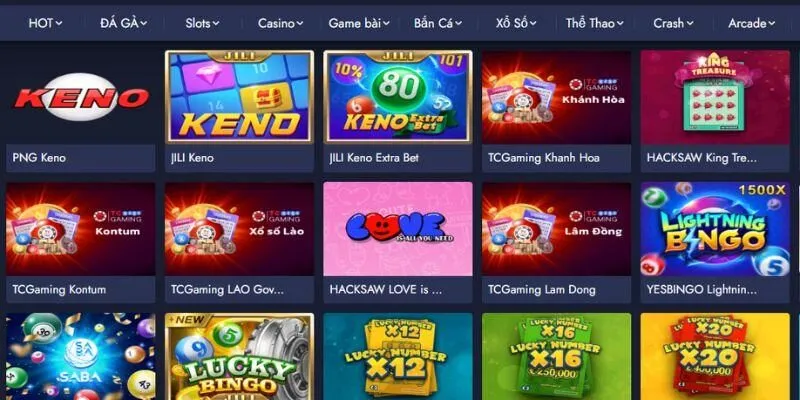This screenshot has width=800, height=400.
Task: Open the Xổ Số category menu
Action: [x=516, y=23]
